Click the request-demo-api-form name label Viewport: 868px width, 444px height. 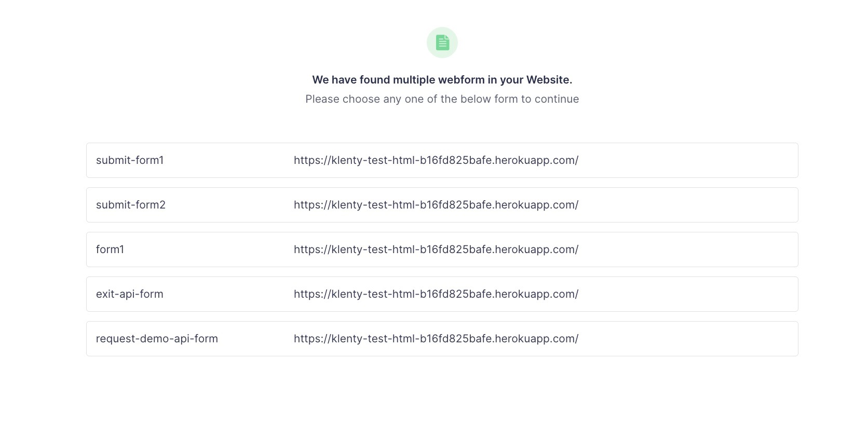[x=157, y=339]
